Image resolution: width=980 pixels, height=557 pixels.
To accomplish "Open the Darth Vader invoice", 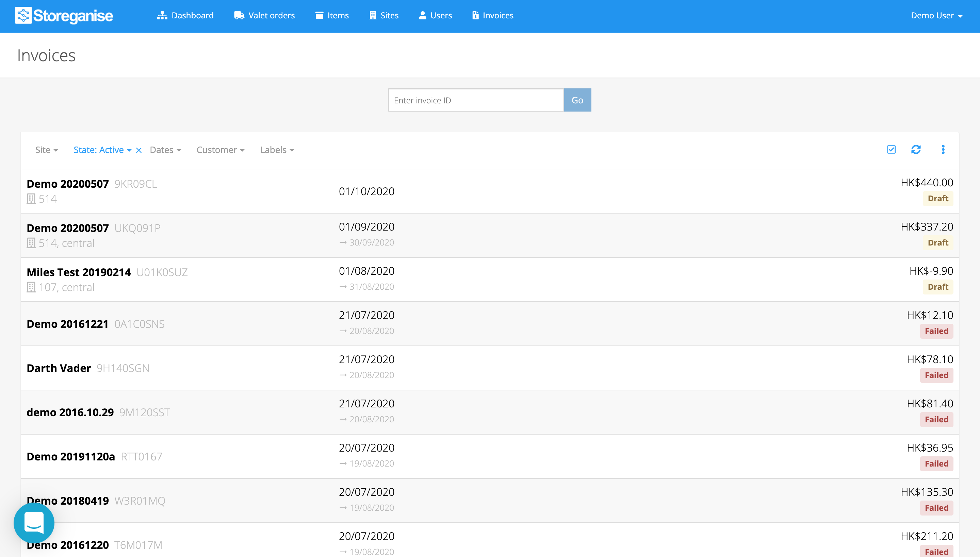I will (59, 368).
